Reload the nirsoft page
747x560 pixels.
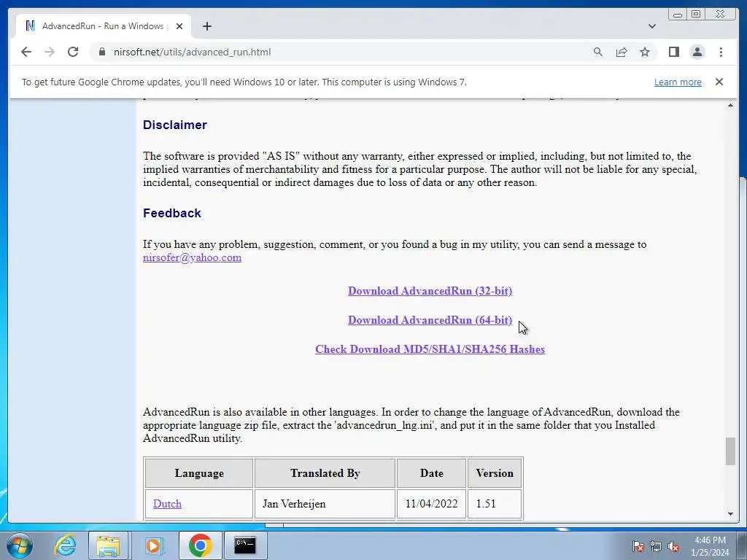click(73, 52)
